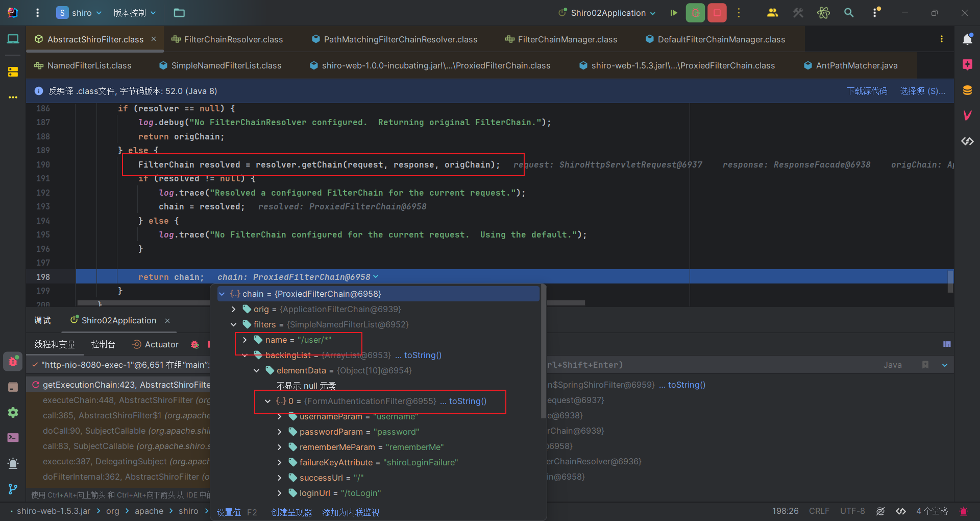Click the red bug icon in status bar

click(964, 511)
